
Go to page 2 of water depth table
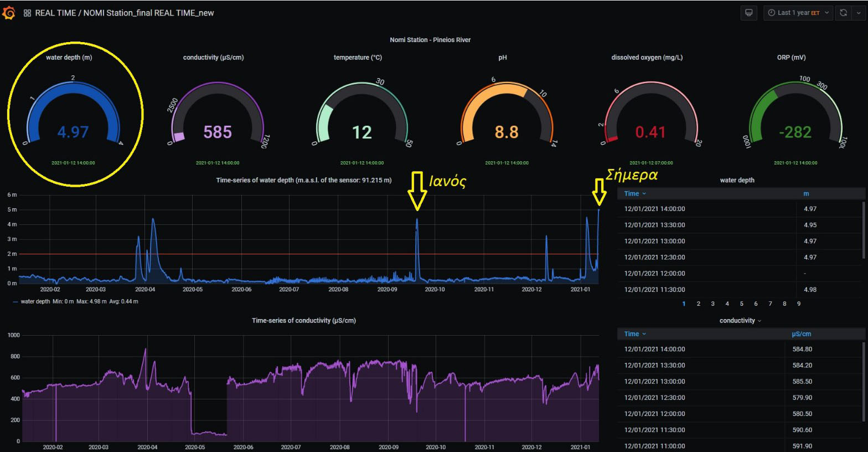699,304
